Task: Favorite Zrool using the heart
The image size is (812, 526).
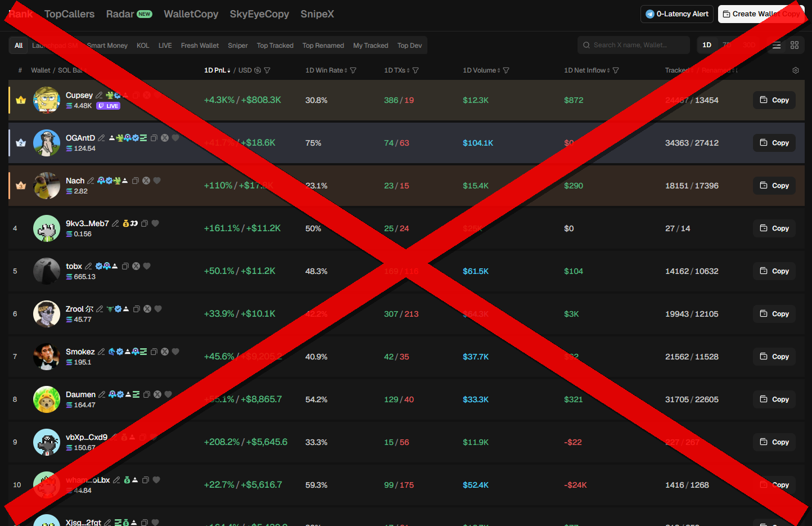Action: 158,309
